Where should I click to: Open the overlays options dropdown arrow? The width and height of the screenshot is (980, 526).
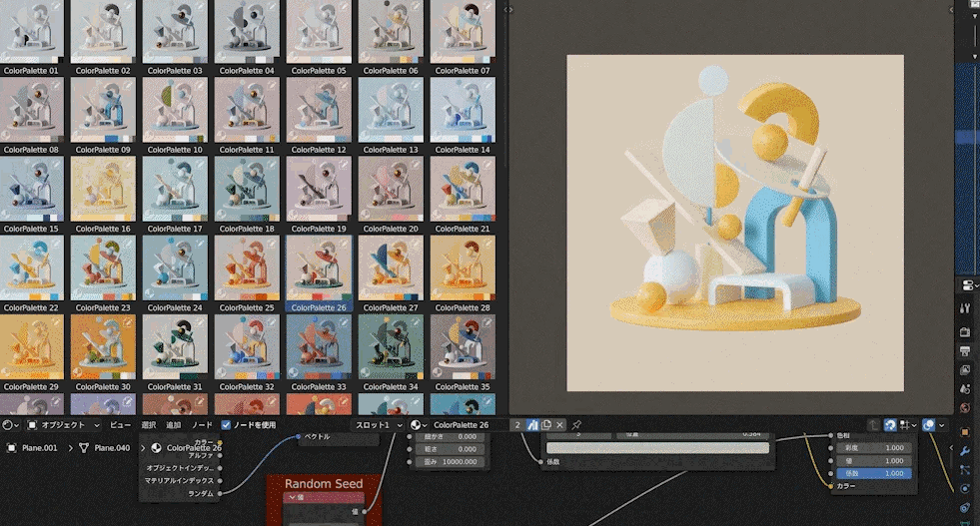click(942, 425)
